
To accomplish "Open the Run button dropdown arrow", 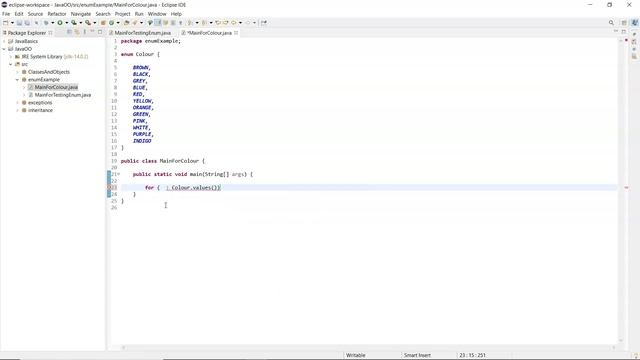I will click(67, 23).
